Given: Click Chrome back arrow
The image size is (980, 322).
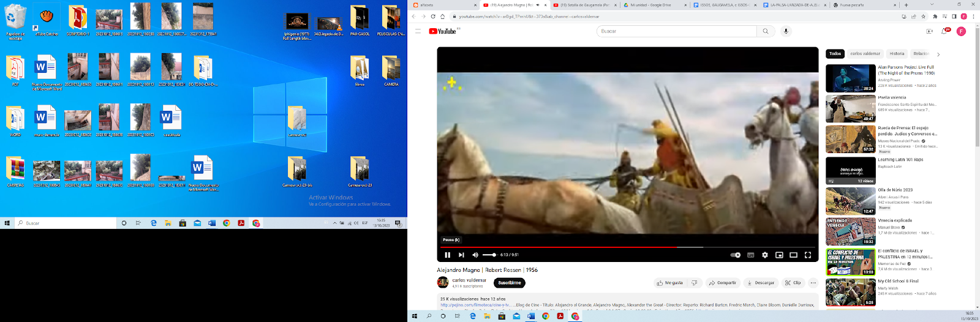Looking at the screenshot, I should [415, 17].
